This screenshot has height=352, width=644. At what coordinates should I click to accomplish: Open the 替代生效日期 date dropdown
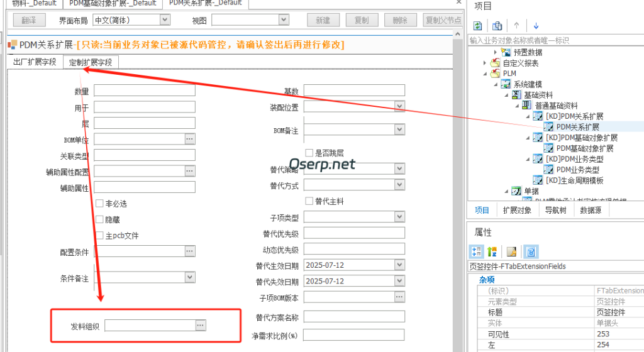tap(399, 265)
